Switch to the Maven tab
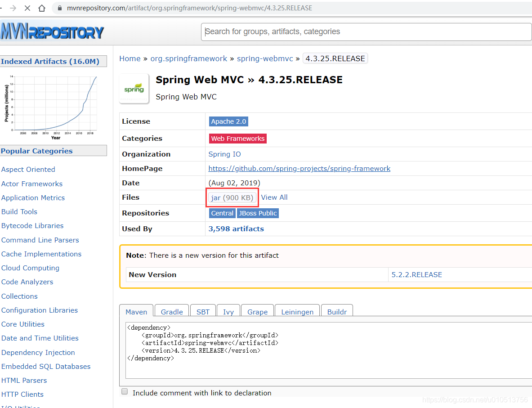The width and height of the screenshot is (532, 408). click(x=136, y=312)
